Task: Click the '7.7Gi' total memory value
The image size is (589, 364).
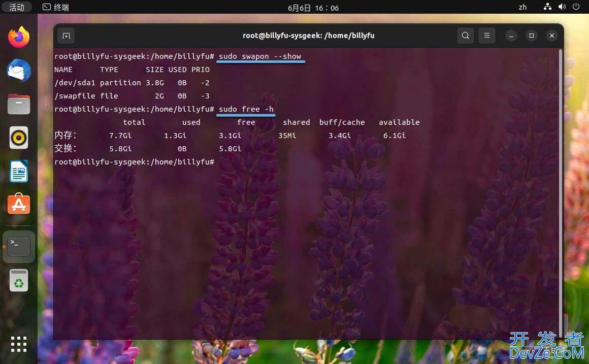Action: (x=120, y=136)
